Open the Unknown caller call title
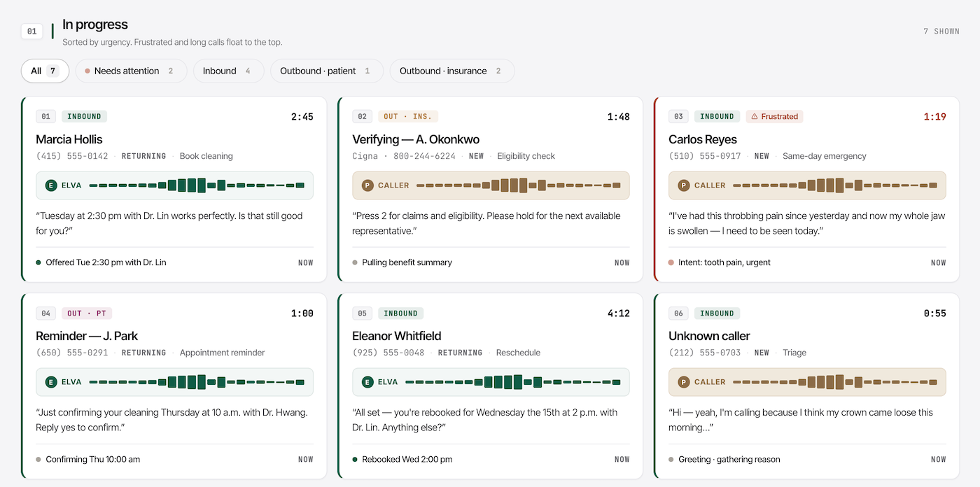The image size is (980, 487). pos(709,336)
